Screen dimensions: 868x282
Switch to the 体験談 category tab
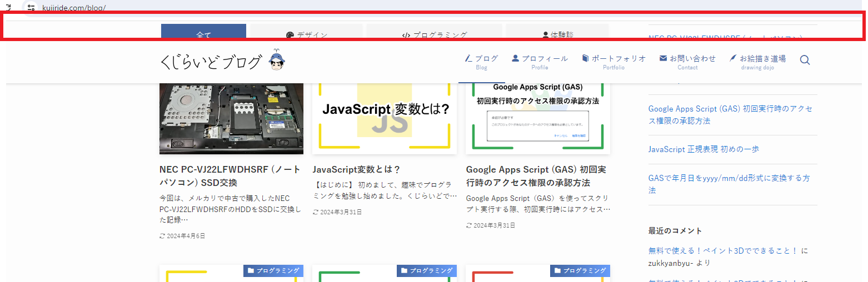pos(557,33)
